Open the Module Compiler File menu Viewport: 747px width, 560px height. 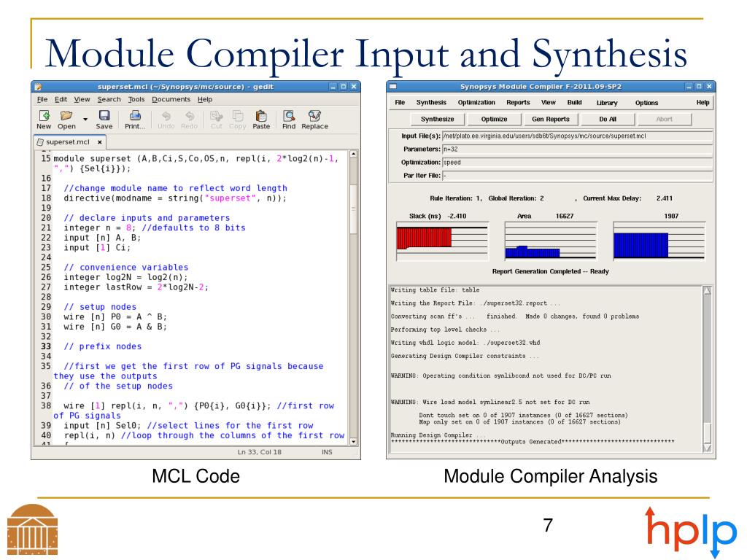click(x=400, y=102)
